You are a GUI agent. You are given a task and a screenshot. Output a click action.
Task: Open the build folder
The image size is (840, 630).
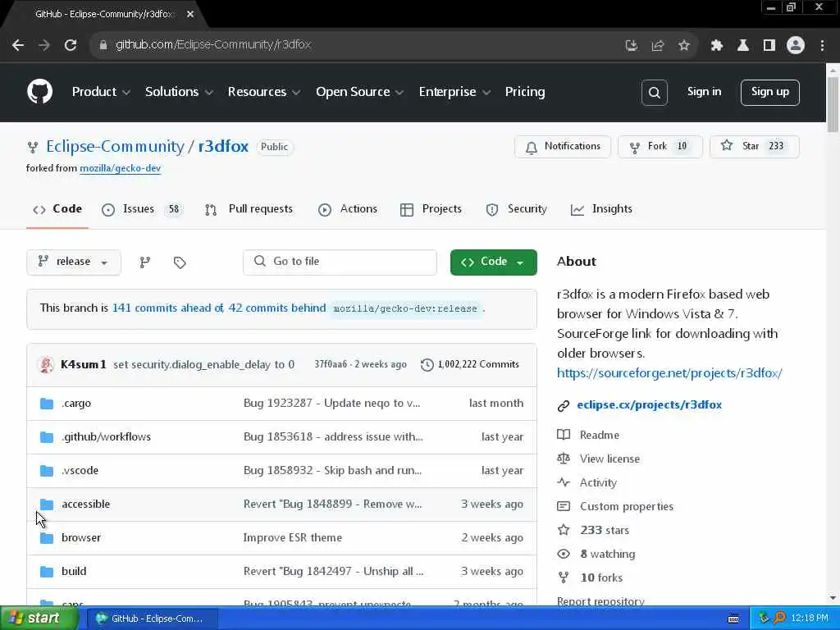74,572
